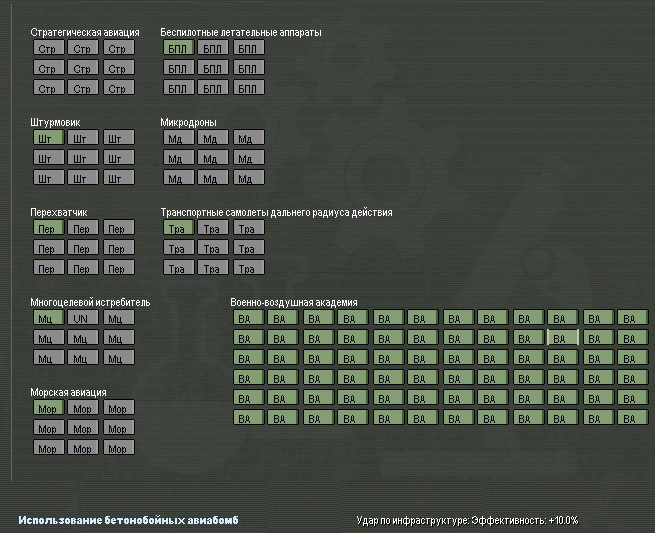Open Использование бетонобойных авиабомб title link
Image resolution: width=655 pixels, height=533 pixels.
[x=129, y=520]
